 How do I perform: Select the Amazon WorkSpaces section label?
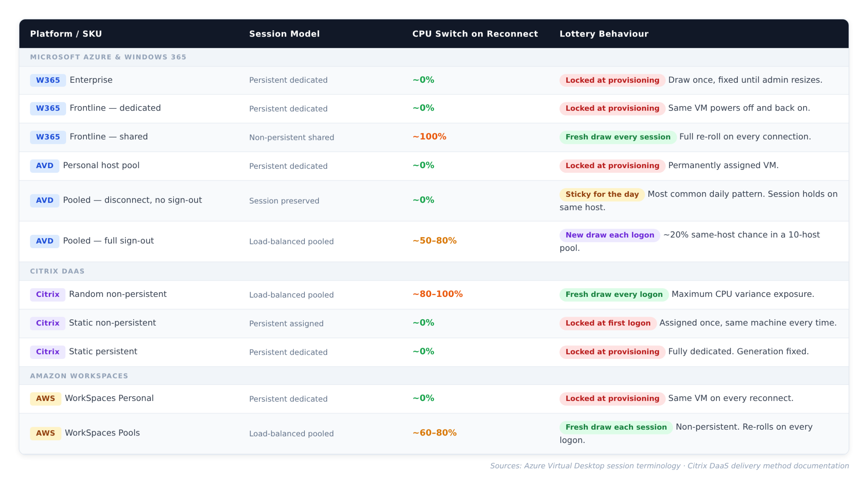[x=79, y=376]
